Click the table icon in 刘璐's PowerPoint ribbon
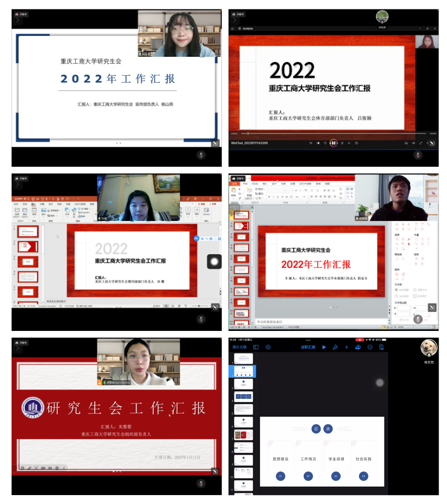Viewport: 447px width, 504px height. click(x=34, y=210)
